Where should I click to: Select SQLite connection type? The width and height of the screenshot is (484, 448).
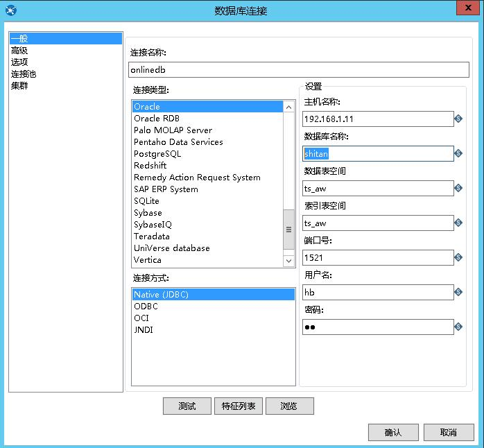(207, 201)
